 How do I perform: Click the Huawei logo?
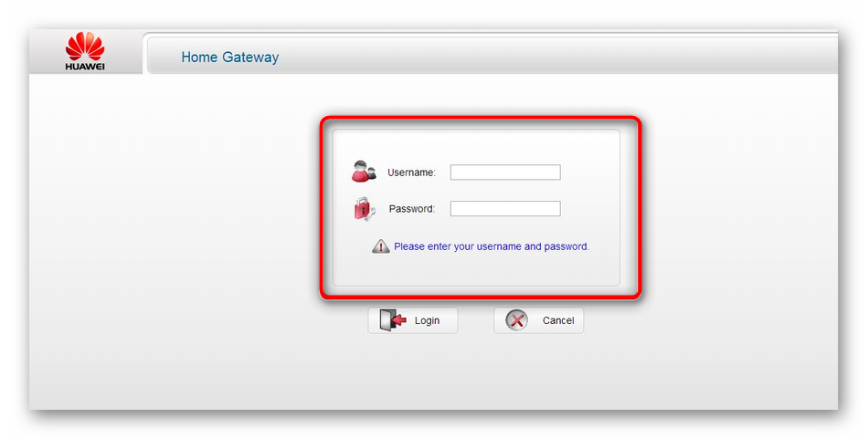(85, 51)
